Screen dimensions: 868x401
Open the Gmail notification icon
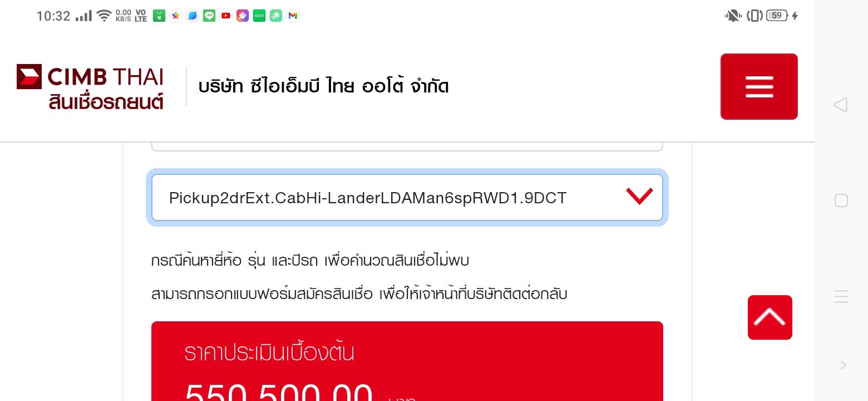pyautogui.click(x=293, y=16)
